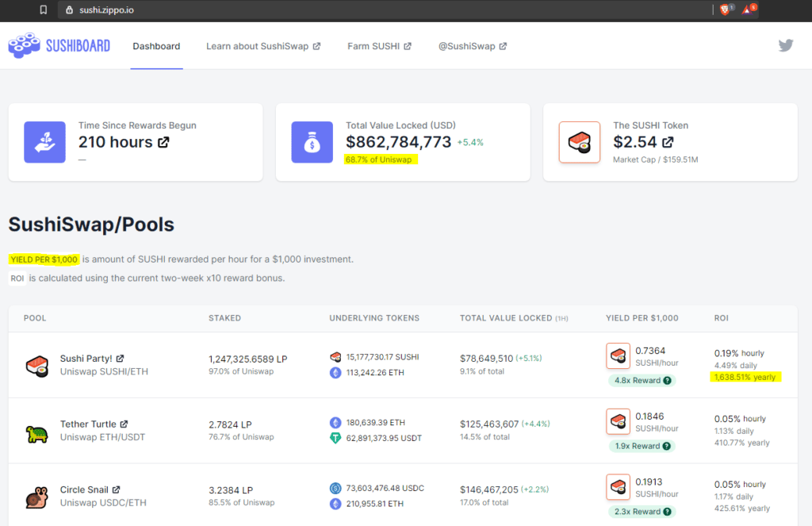Image resolution: width=812 pixels, height=526 pixels.
Task: Click help icon on 4.8x Reward badge
Action: click(668, 380)
